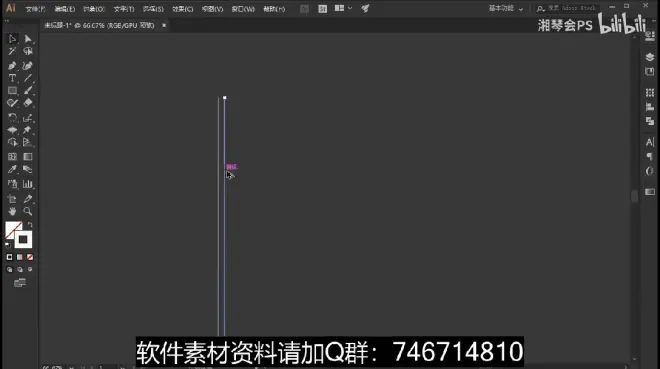Viewport: 660px width, 369px height.
Task: Open the 效果(C) menu
Action: click(x=183, y=9)
